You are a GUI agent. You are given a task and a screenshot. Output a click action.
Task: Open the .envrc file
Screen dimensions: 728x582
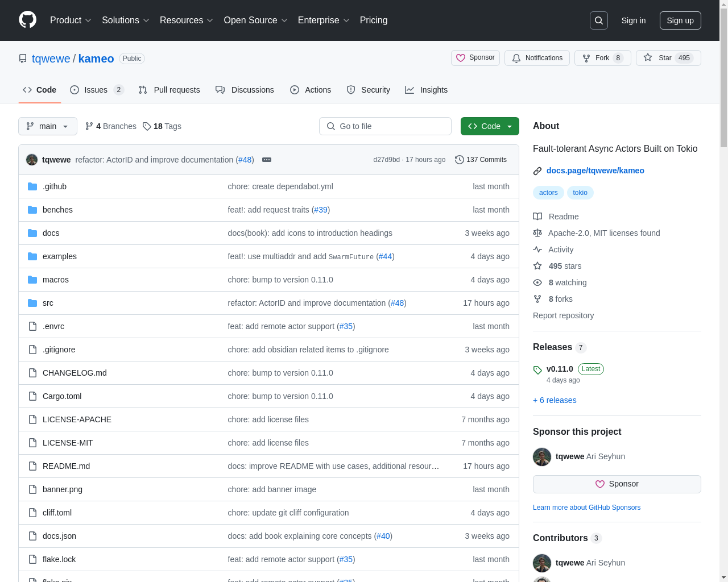(x=53, y=326)
